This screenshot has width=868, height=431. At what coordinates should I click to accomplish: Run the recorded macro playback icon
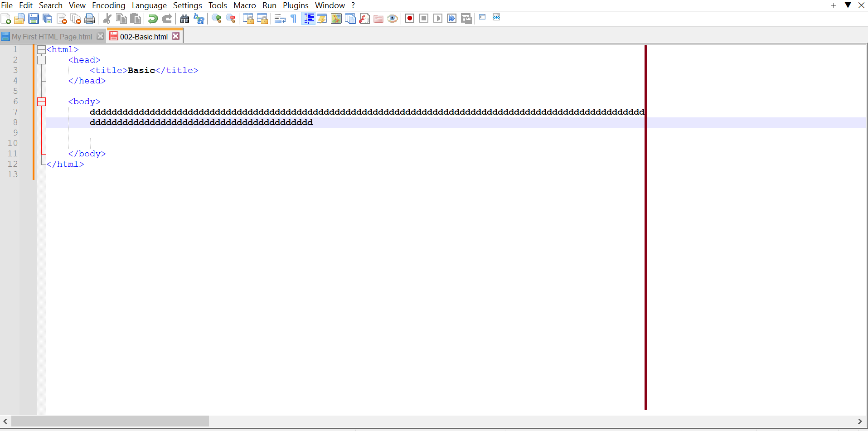pyautogui.click(x=438, y=18)
